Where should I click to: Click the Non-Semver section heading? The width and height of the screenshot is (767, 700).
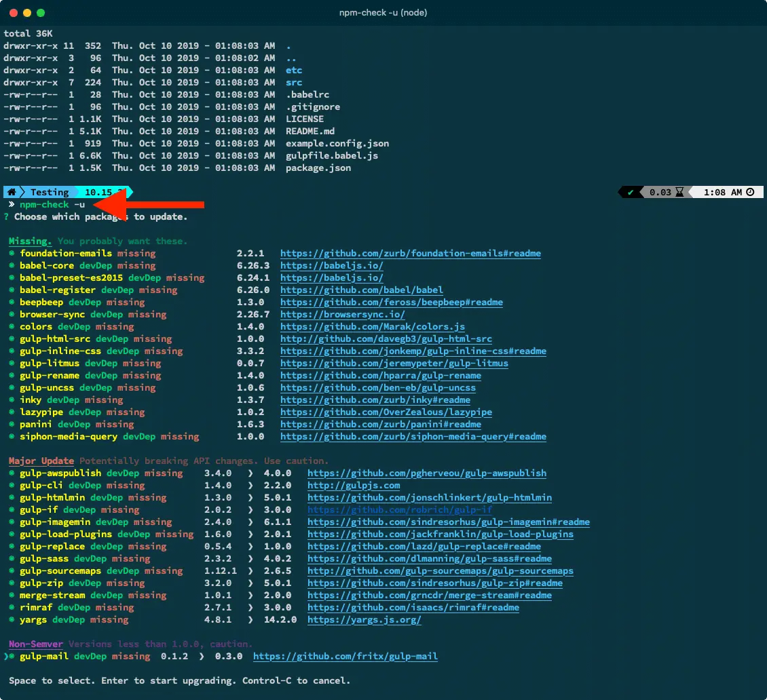tap(36, 644)
